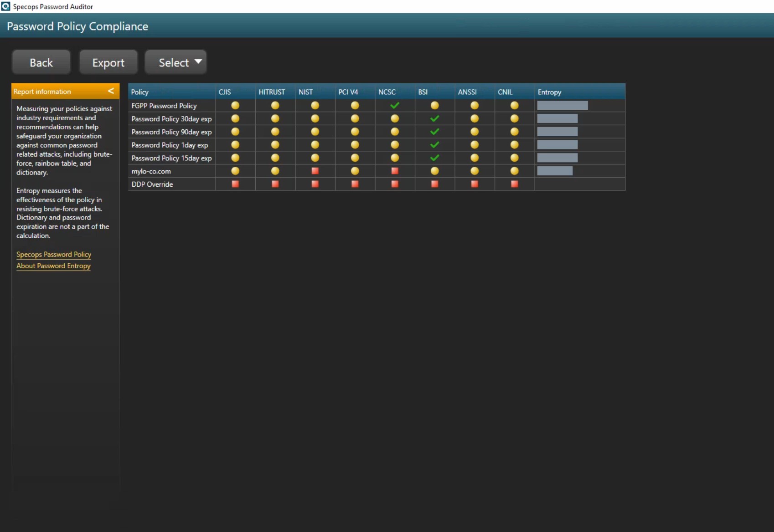Screen dimensions: 774x532
Task: Sort by the Policy column header
Action: pos(171,92)
